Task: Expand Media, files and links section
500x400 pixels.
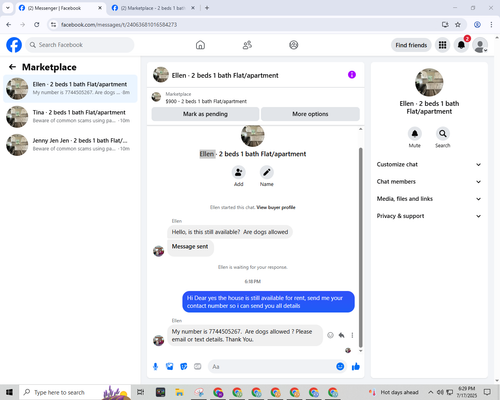Action: pos(429,199)
